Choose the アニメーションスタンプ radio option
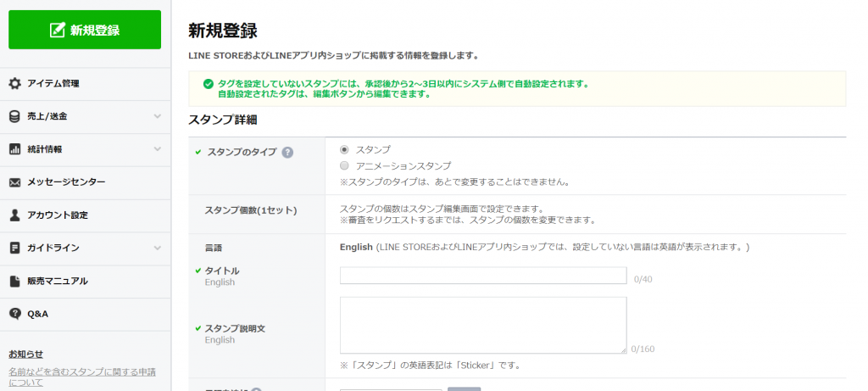 344,166
